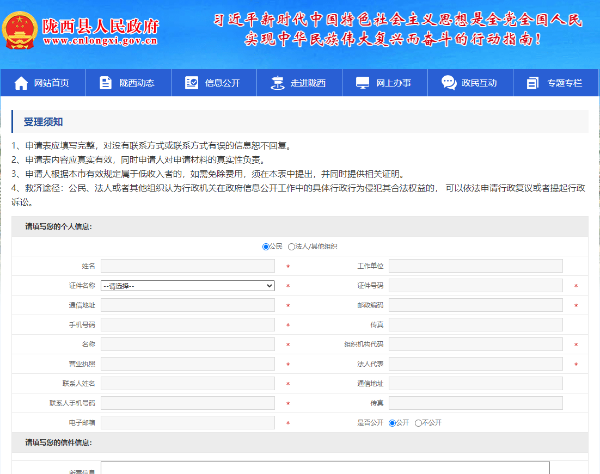Click the icon beside 走进陇西

point(277,83)
